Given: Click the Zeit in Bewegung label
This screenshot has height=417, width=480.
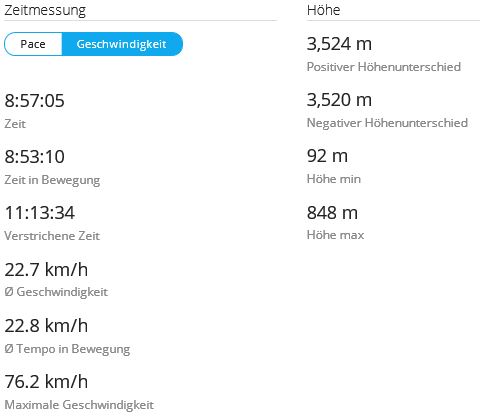Looking at the screenshot, I should pyautogui.click(x=52, y=180).
